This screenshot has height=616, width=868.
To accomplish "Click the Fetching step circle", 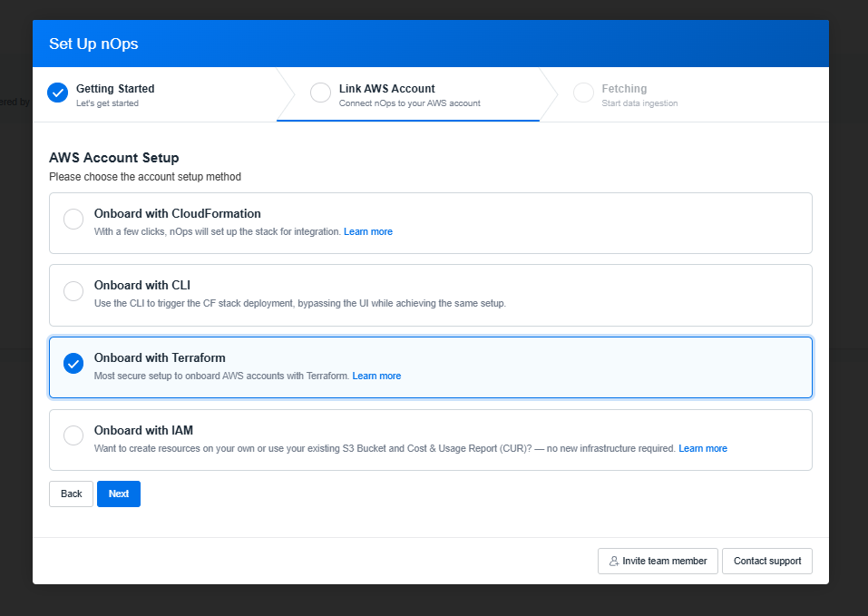I will pyautogui.click(x=583, y=93).
